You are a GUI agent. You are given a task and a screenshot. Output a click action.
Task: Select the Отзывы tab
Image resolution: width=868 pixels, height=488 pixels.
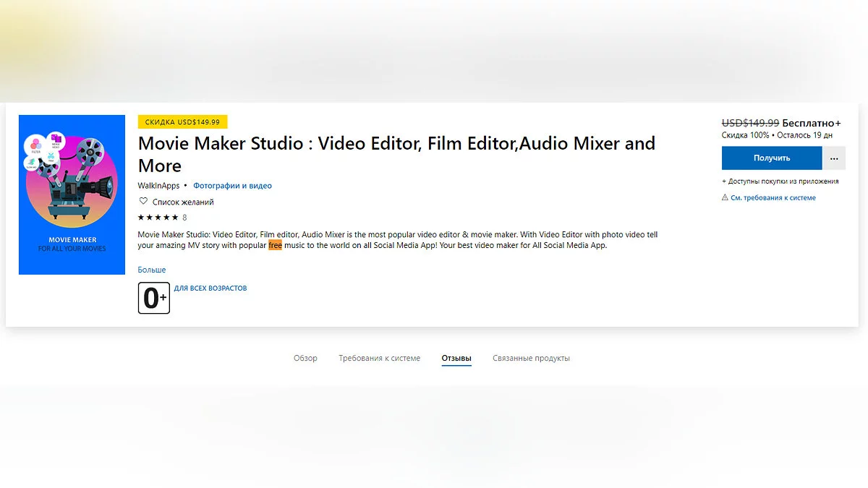tap(456, 358)
